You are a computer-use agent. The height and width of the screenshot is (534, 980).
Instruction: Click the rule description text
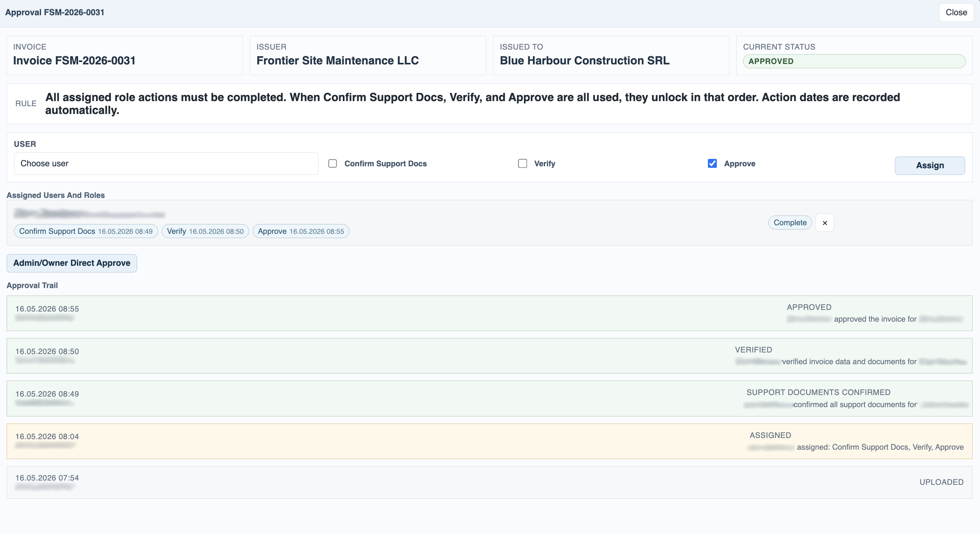(472, 104)
